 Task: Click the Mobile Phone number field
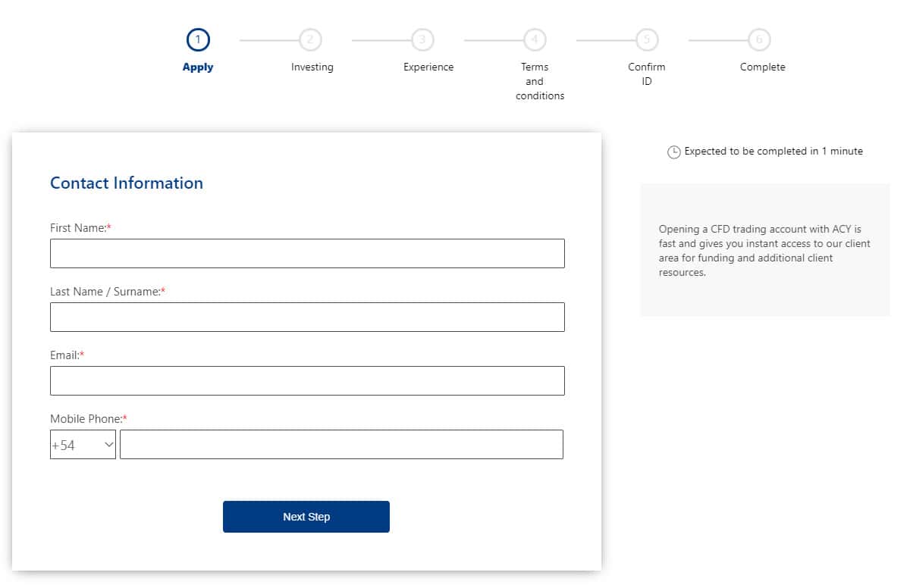(x=341, y=445)
